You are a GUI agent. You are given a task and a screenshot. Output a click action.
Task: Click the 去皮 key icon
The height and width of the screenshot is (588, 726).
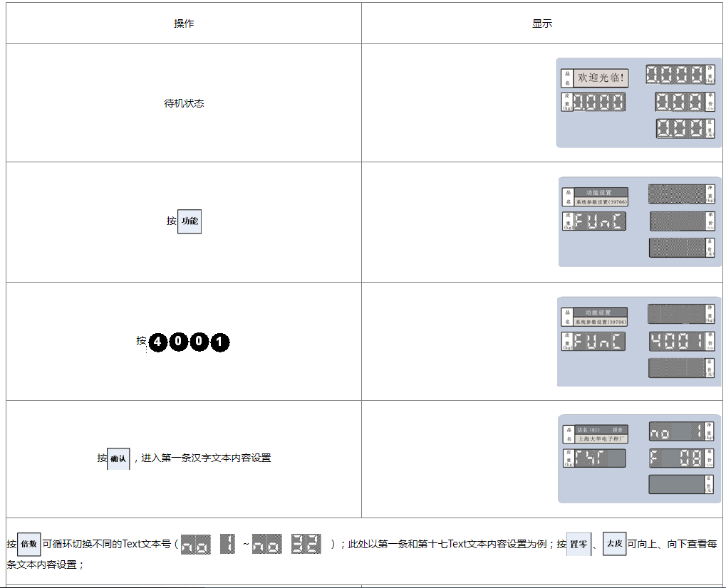coord(614,544)
